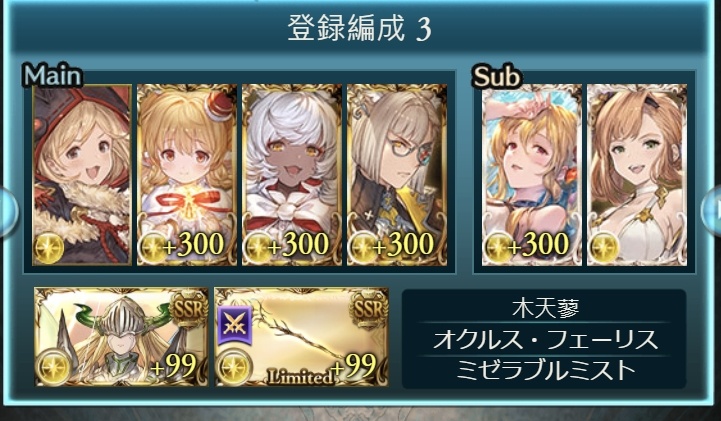Select the 木天蓼 skill entry

pyautogui.click(x=546, y=307)
